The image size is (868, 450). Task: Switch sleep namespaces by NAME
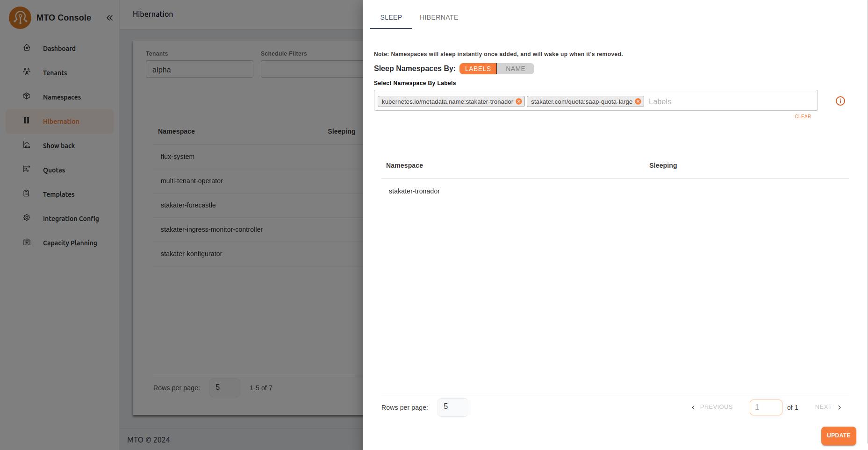click(515, 69)
